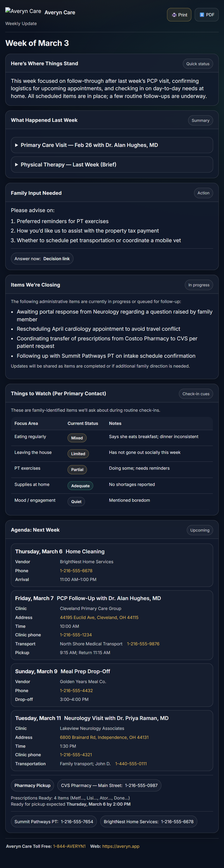Screen dimensions: 224x868
Task: Dial the toll free 1-844-AVERYN1 number
Action: 69,846
